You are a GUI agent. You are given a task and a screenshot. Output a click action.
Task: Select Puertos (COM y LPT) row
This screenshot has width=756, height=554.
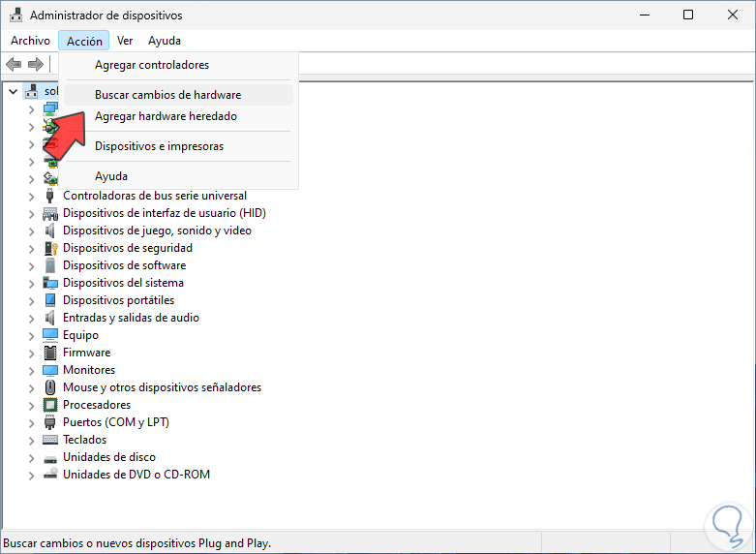click(116, 422)
